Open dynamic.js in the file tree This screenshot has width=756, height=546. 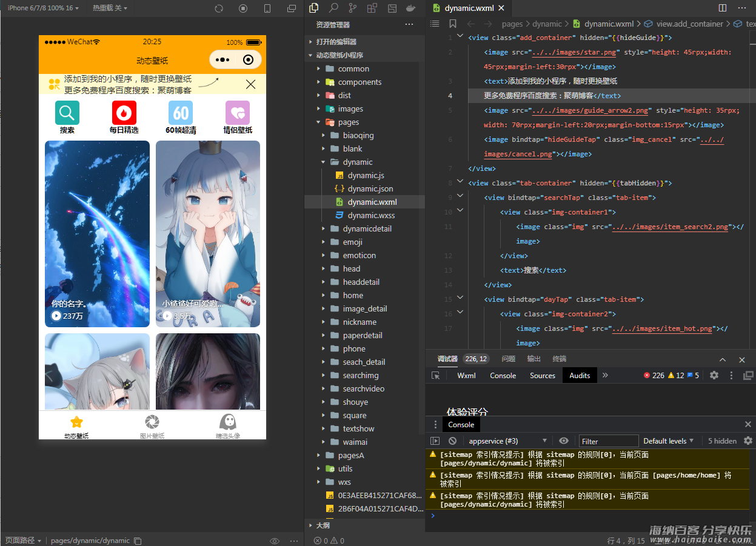tap(366, 175)
